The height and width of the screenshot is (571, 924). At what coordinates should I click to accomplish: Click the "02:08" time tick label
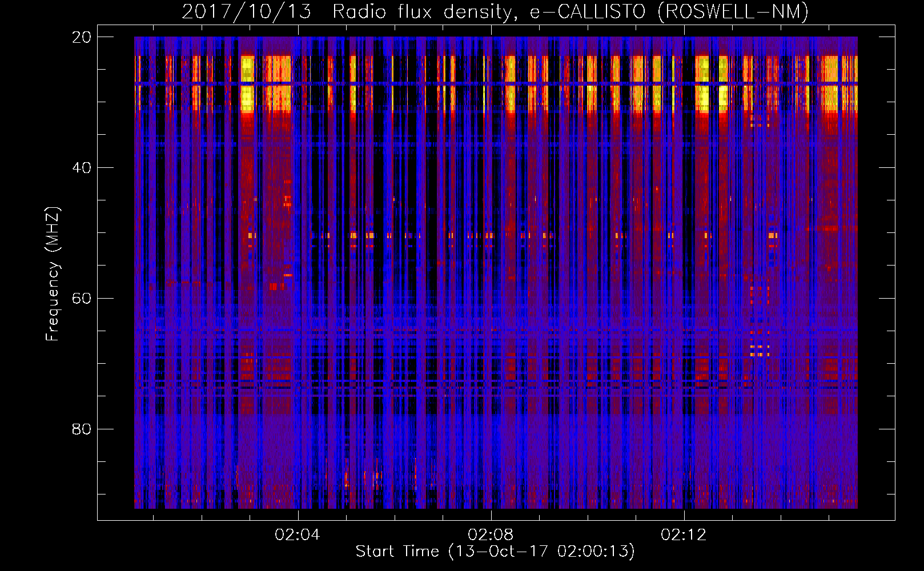(491, 535)
